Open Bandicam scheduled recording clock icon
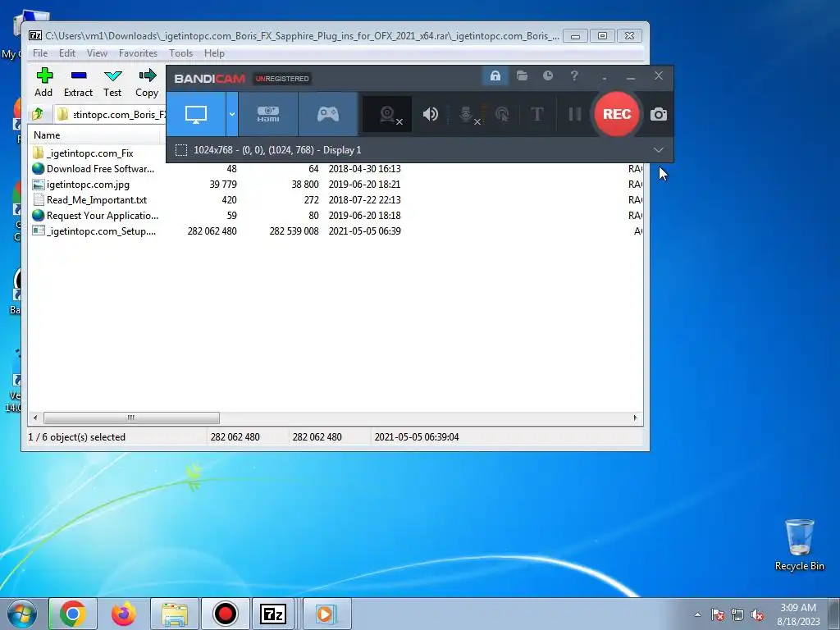840x630 pixels. point(547,76)
